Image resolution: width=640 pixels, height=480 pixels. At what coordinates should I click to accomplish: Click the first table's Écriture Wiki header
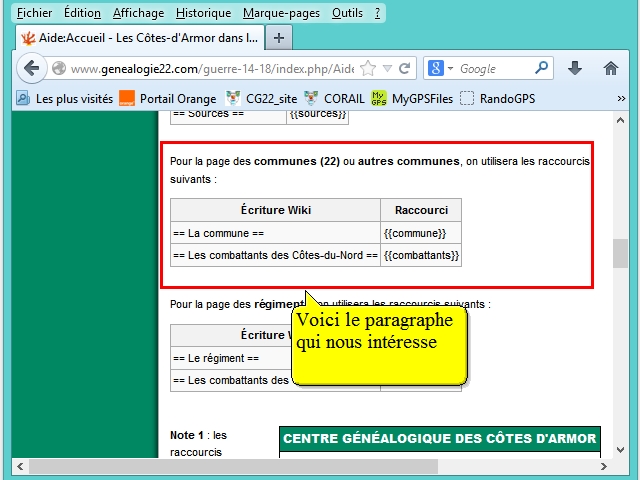point(276,210)
